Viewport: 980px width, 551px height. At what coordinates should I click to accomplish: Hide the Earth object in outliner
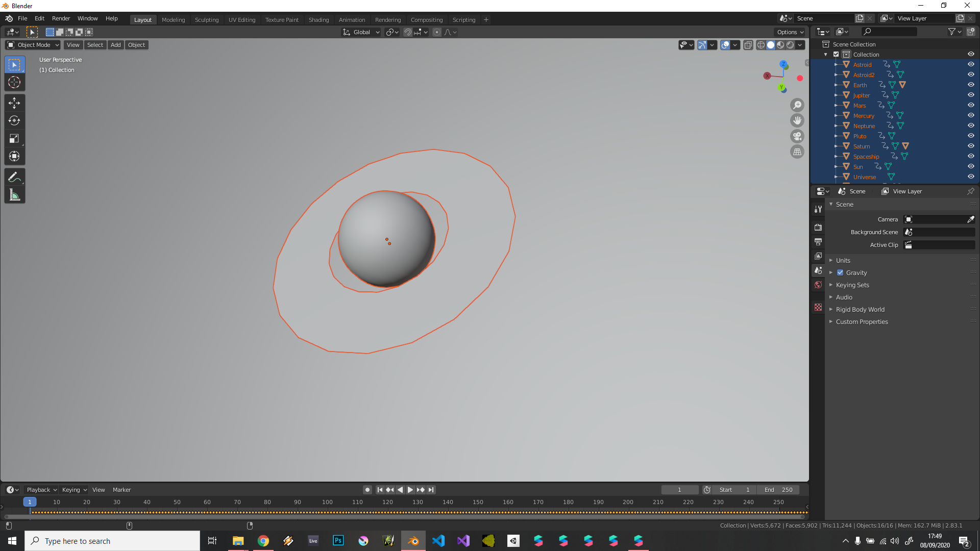pos(971,85)
